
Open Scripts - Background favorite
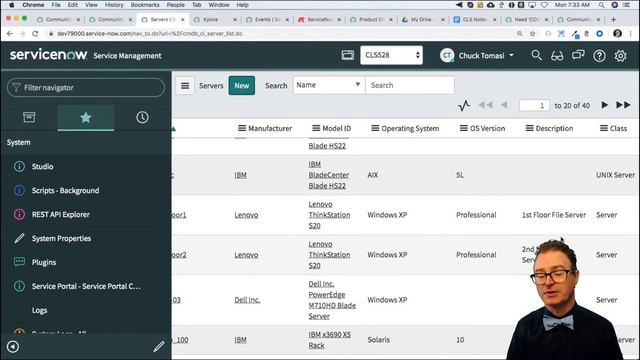coord(65,191)
